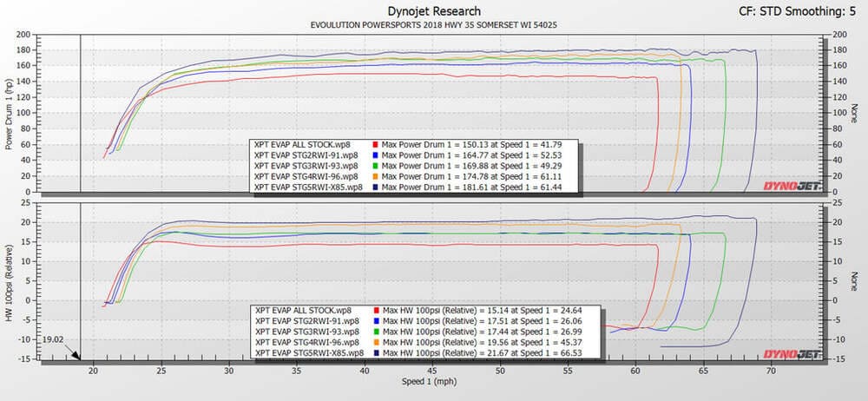Screen dimensions: 868x401
Task: Select XPT EVAP STG3RWI-93.wp8 in lower legend
Action: (x=304, y=332)
